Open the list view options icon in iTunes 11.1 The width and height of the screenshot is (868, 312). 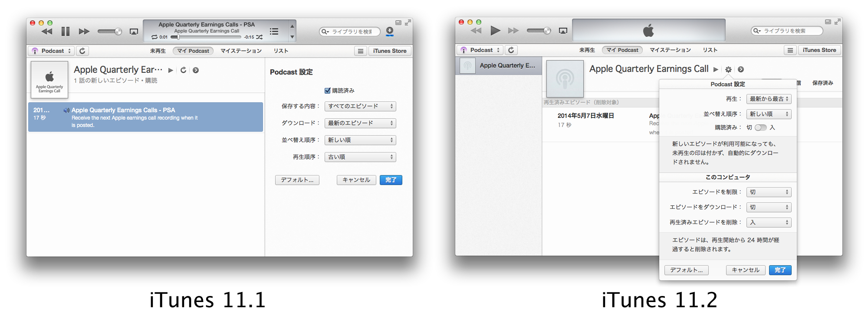click(x=360, y=51)
